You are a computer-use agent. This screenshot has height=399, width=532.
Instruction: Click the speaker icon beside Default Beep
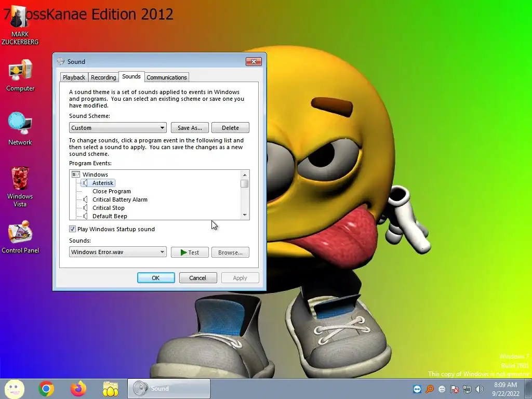pos(85,216)
